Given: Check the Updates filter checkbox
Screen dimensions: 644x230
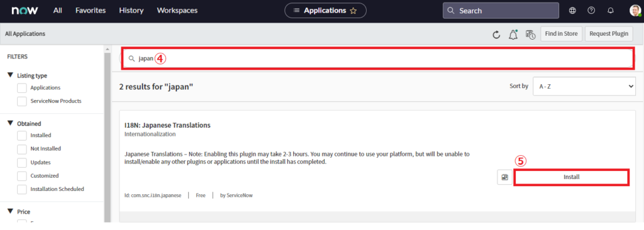Looking at the screenshot, I should pyautogui.click(x=22, y=163).
